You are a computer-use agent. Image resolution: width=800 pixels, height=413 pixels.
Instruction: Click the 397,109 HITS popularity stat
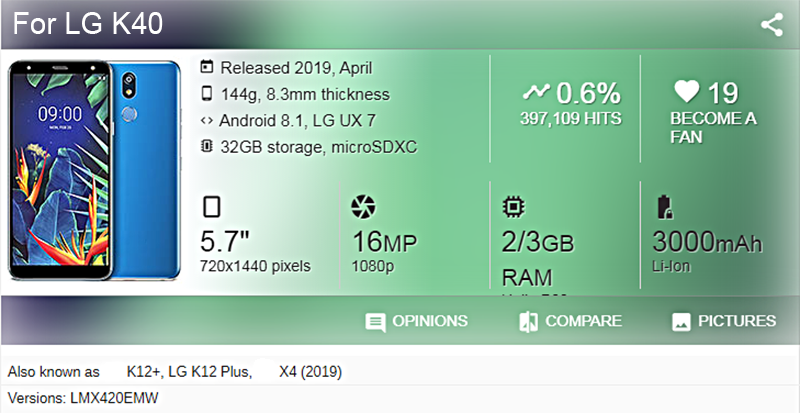[x=570, y=118]
